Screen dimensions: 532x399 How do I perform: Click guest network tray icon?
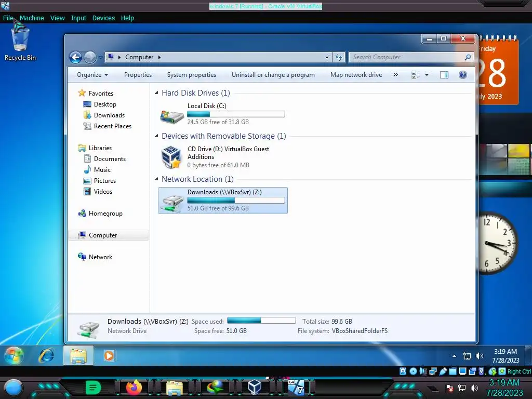[467, 356]
